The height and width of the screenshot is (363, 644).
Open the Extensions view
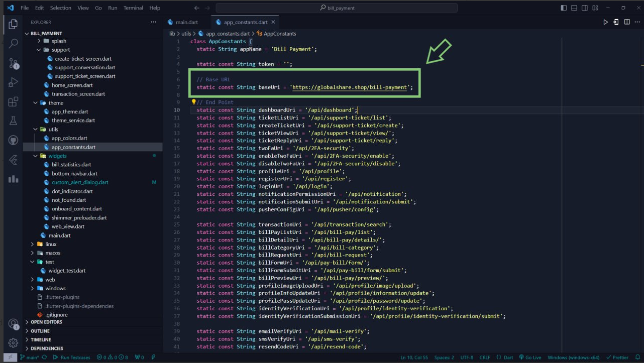point(13,102)
